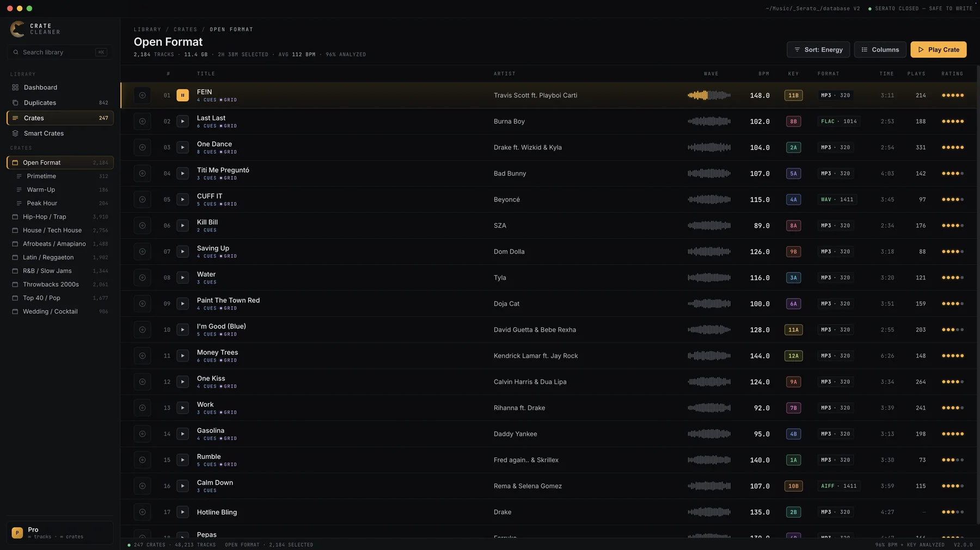Go to LIBRARY in the breadcrumb

pos(148,29)
